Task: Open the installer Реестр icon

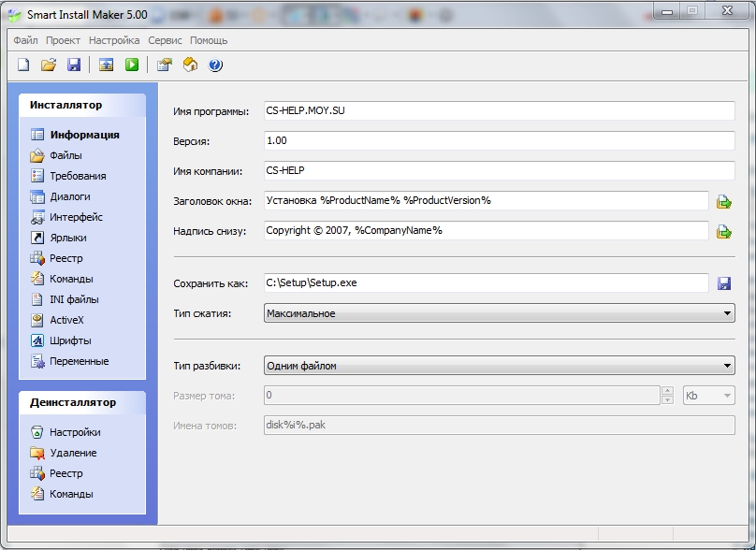Action: click(37, 258)
